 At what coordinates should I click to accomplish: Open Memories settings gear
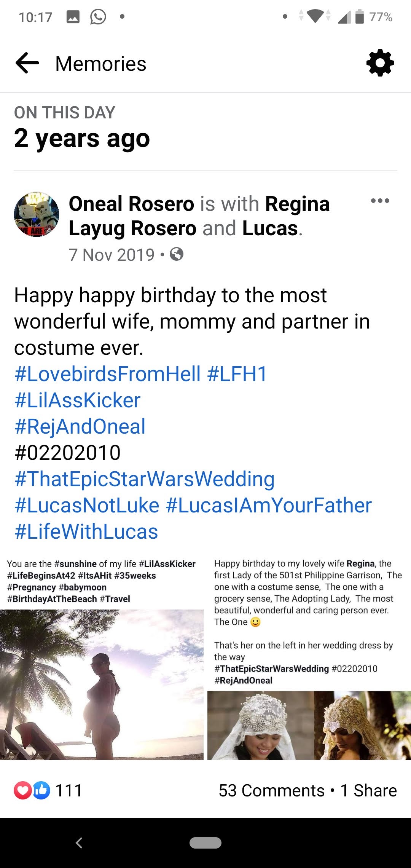coord(380,63)
